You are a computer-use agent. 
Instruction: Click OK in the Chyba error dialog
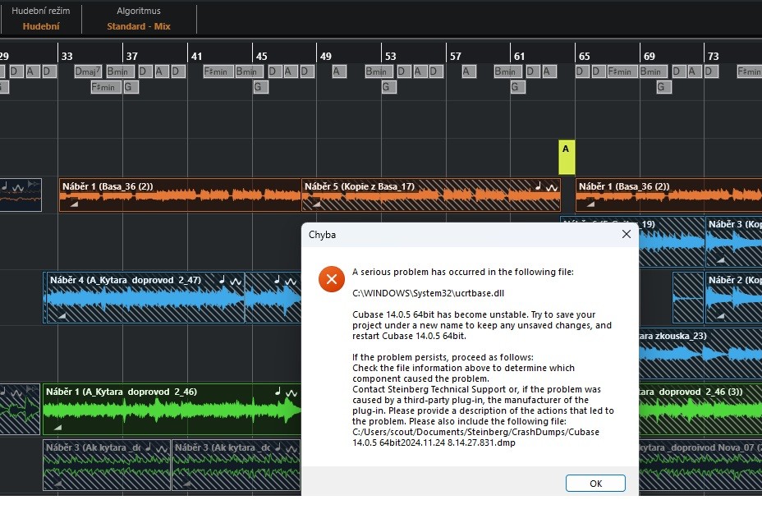[595, 484]
